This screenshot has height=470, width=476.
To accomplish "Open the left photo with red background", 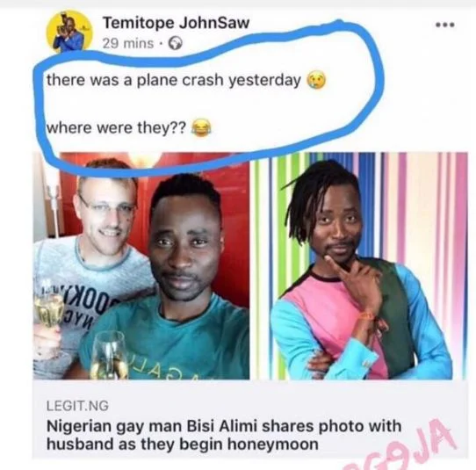I will pyautogui.click(x=141, y=266).
